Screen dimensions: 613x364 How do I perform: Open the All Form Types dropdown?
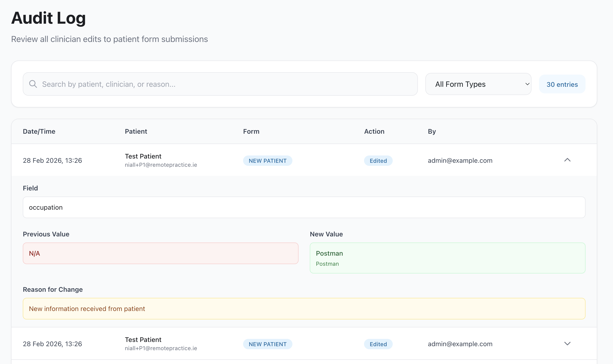pyautogui.click(x=478, y=84)
